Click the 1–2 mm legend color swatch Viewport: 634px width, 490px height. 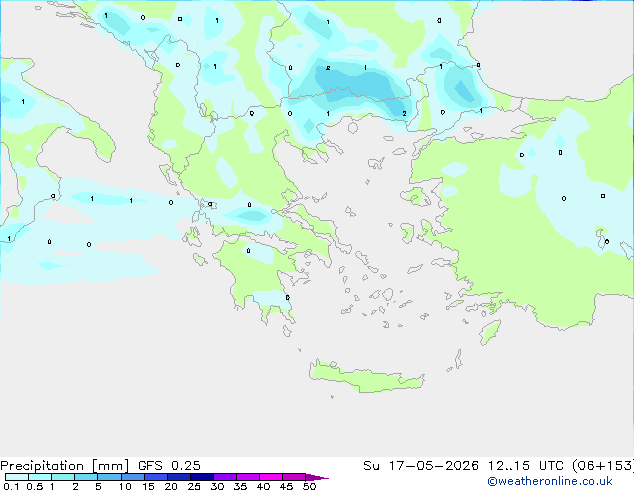pyautogui.click(x=63, y=477)
